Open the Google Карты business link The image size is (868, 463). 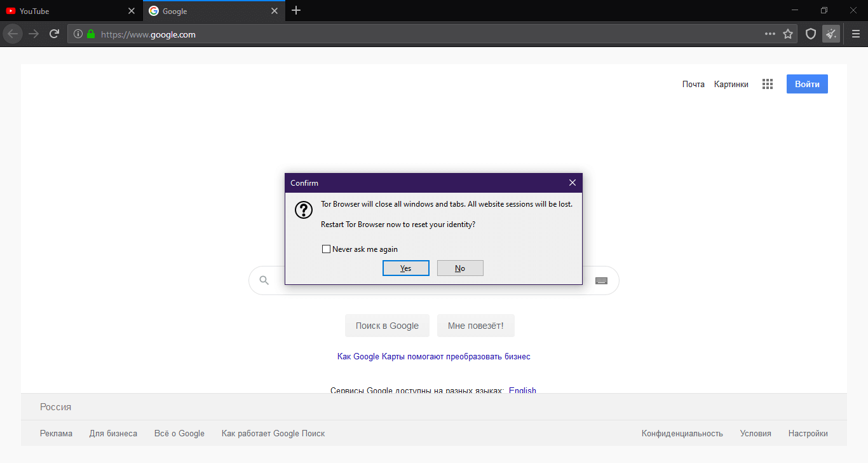pos(434,356)
